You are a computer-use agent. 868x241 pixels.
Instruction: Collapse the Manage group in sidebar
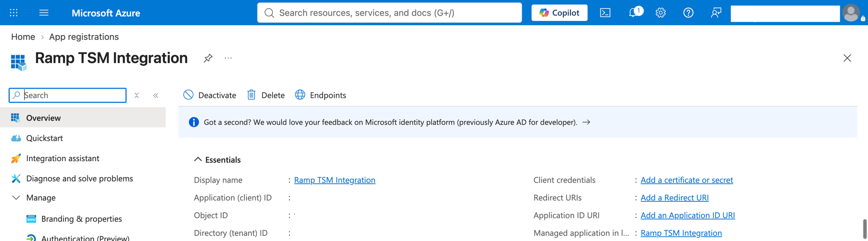click(x=16, y=198)
